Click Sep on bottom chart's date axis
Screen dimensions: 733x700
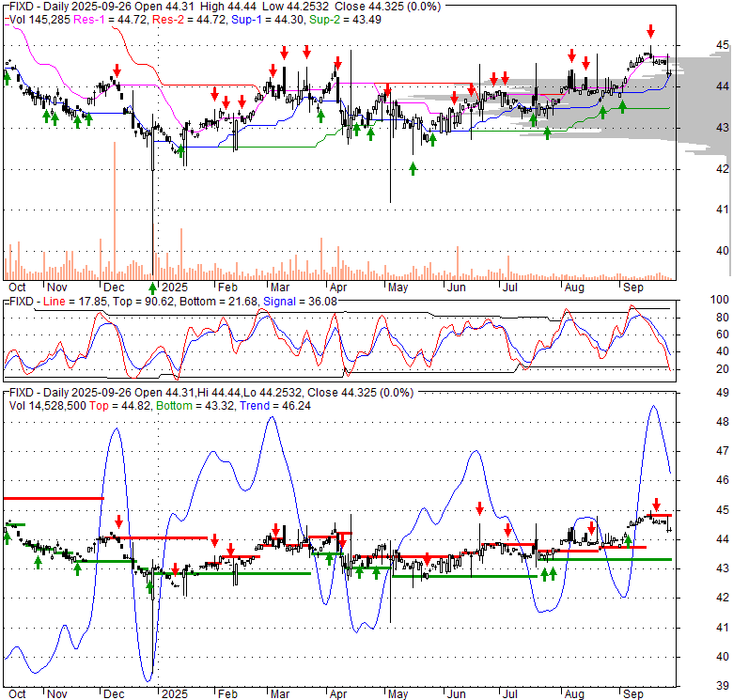[x=633, y=694]
